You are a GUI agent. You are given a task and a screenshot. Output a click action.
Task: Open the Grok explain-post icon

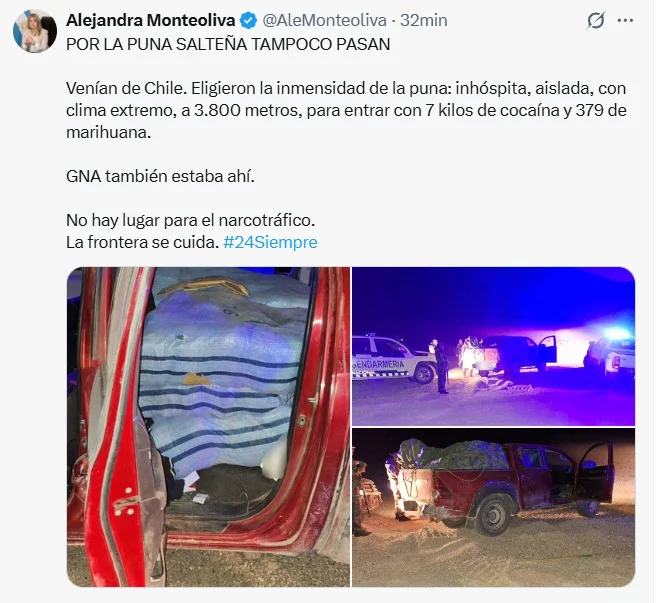click(x=595, y=20)
